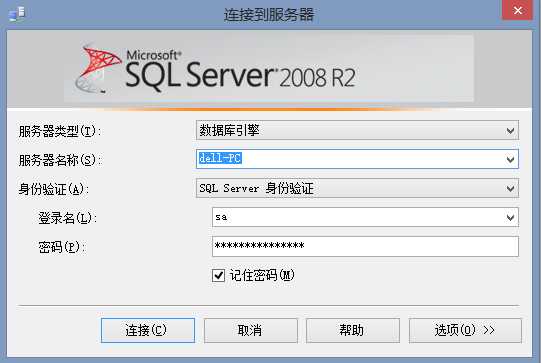Click the 身份验证(A) label
The image size is (541, 363).
point(53,189)
